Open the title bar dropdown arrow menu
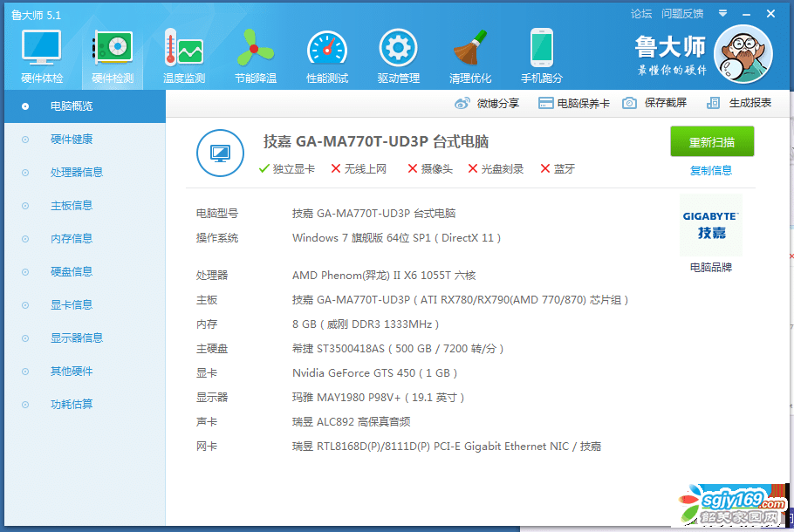The width and height of the screenshot is (794, 532). (x=722, y=13)
